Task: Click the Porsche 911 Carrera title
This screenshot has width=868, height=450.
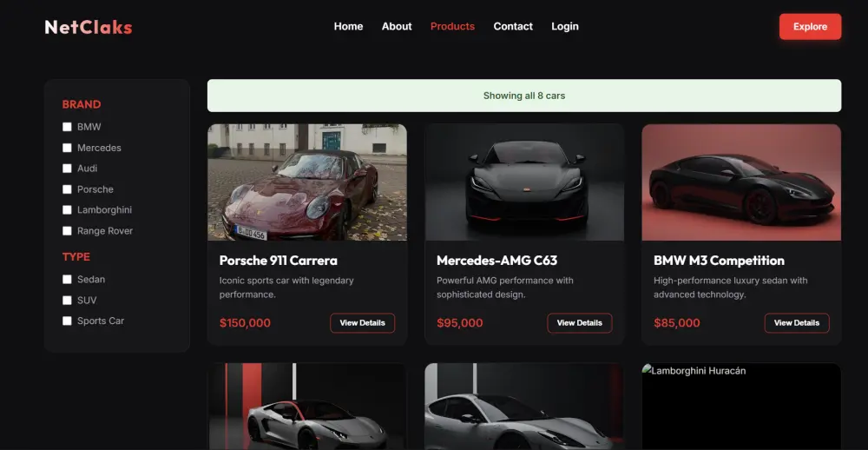Action: coord(278,261)
